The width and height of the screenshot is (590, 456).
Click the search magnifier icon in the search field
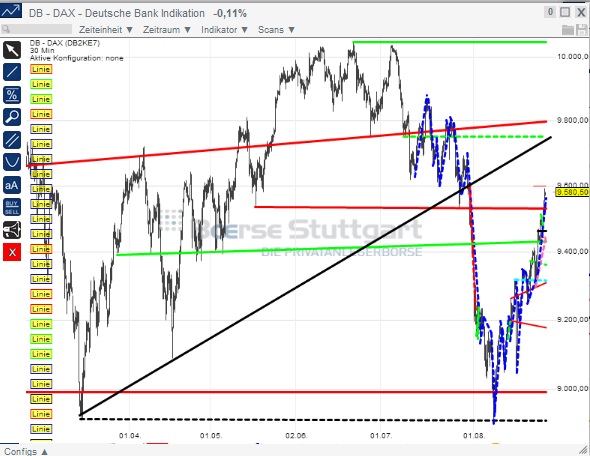(x=6, y=29)
